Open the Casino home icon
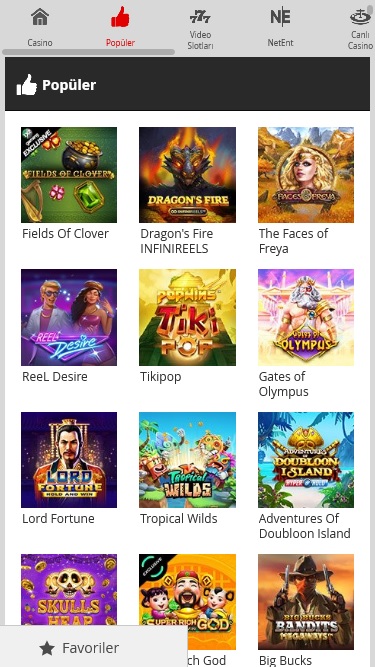375x667 pixels. click(x=40, y=17)
